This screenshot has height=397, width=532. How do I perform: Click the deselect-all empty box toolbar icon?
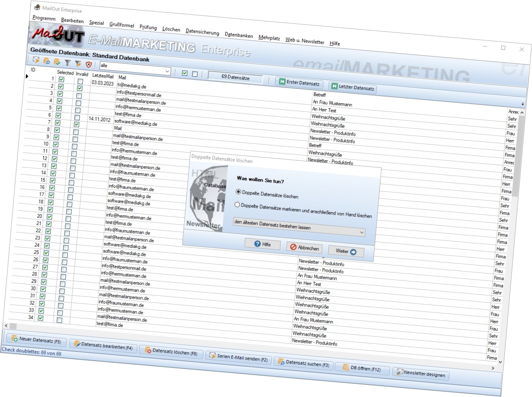click(195, 74)
